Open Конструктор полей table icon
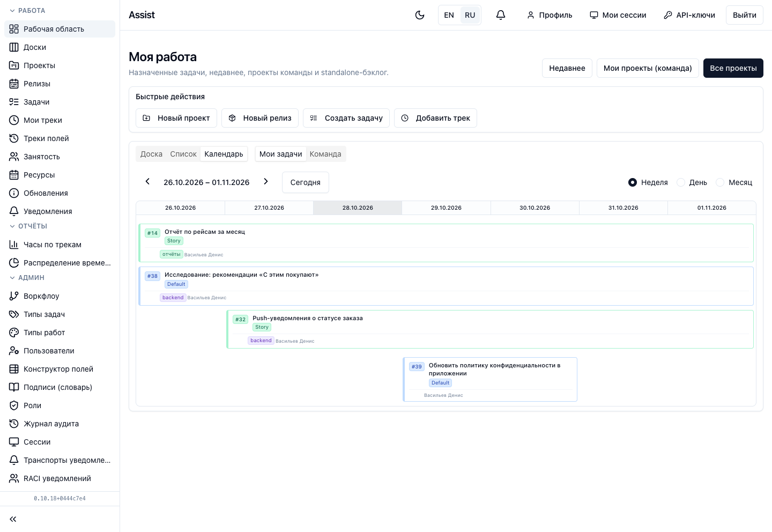The image size is (772, 532). pyautogui.click(x=14, y=369)
